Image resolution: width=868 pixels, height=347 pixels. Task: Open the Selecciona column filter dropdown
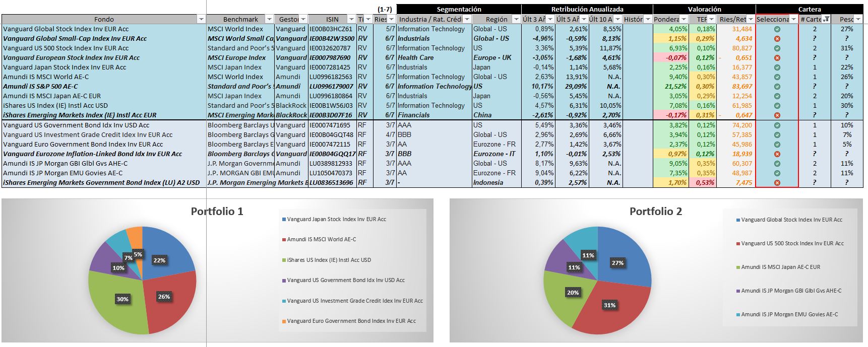[x=794, y=19]
